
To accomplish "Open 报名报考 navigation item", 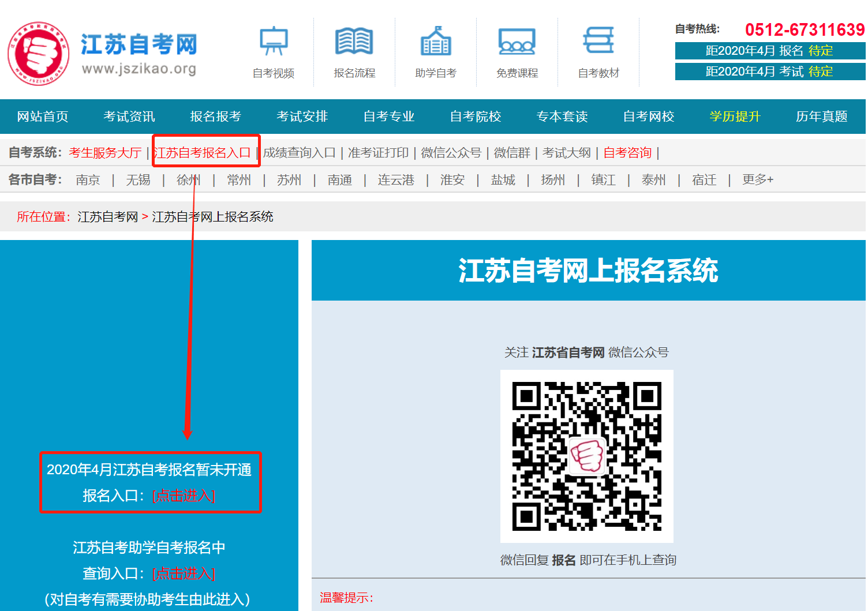I will click(216, 117).
